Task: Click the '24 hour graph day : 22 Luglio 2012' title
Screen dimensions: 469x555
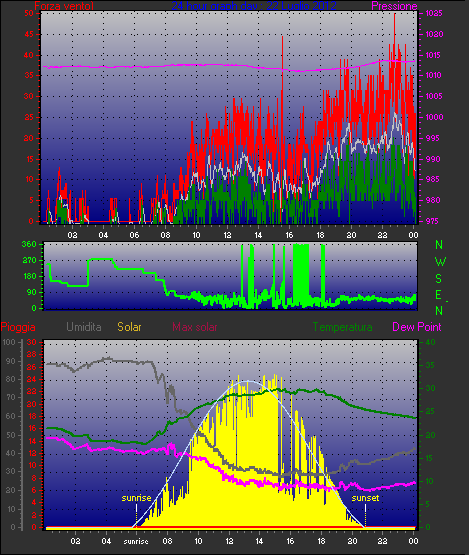Action: pyautogui.click(x=254, y=6)
